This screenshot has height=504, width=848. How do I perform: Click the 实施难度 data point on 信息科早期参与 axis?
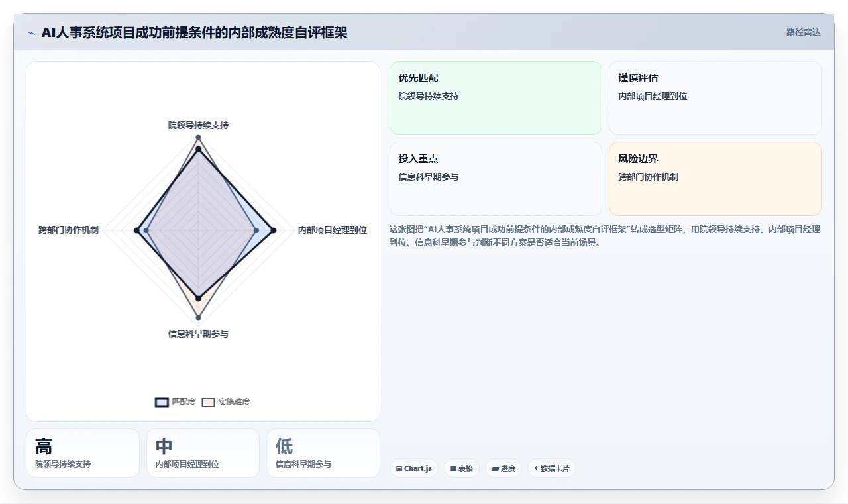click(198, 317)
